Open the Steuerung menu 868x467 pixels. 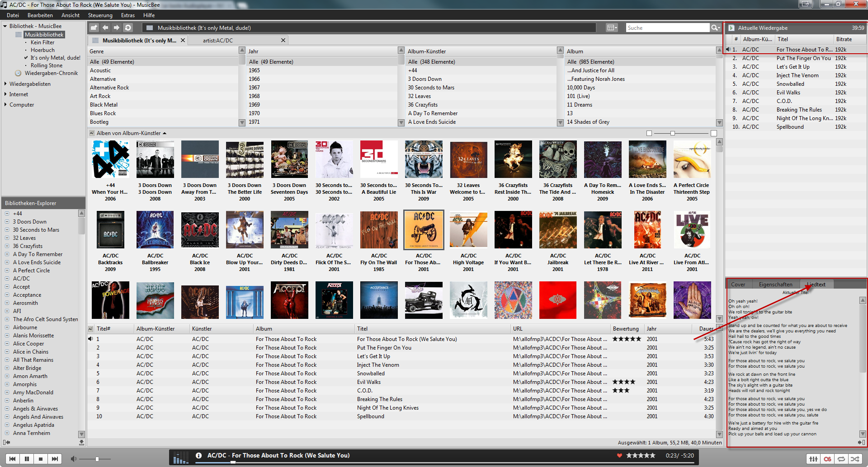[x=100, y=15]
